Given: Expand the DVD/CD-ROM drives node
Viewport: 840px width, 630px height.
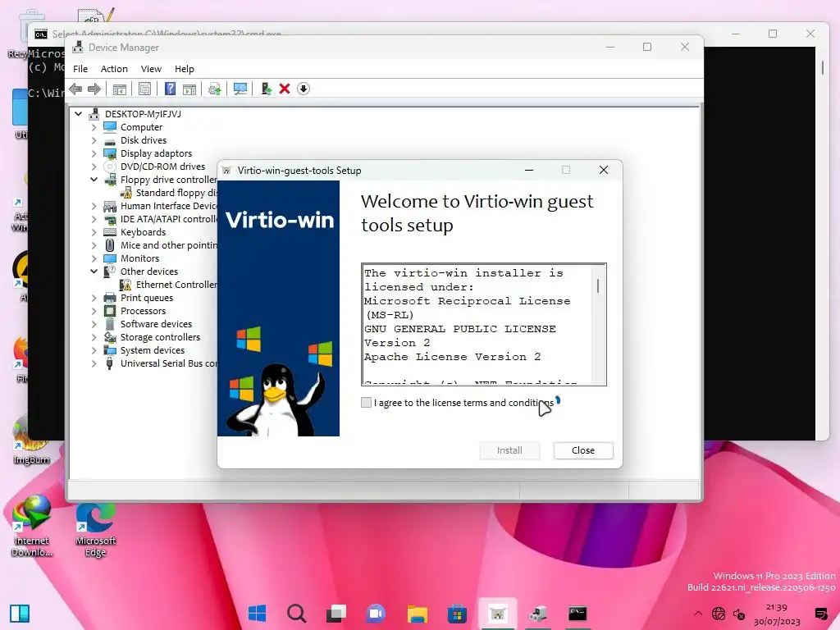Looking at the screenshot, I should click(94, 167).
